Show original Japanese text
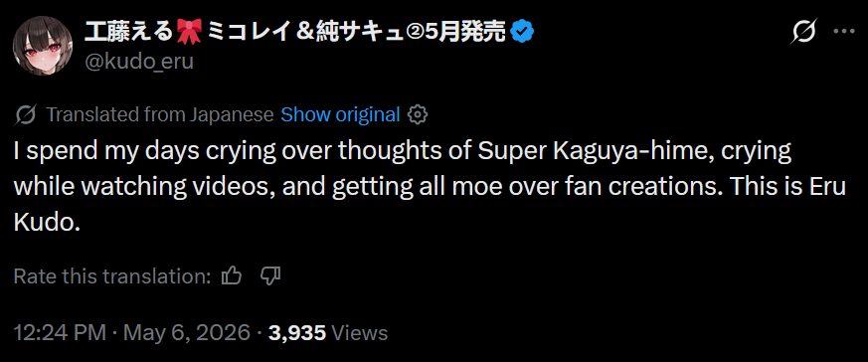 click(340, 114)
